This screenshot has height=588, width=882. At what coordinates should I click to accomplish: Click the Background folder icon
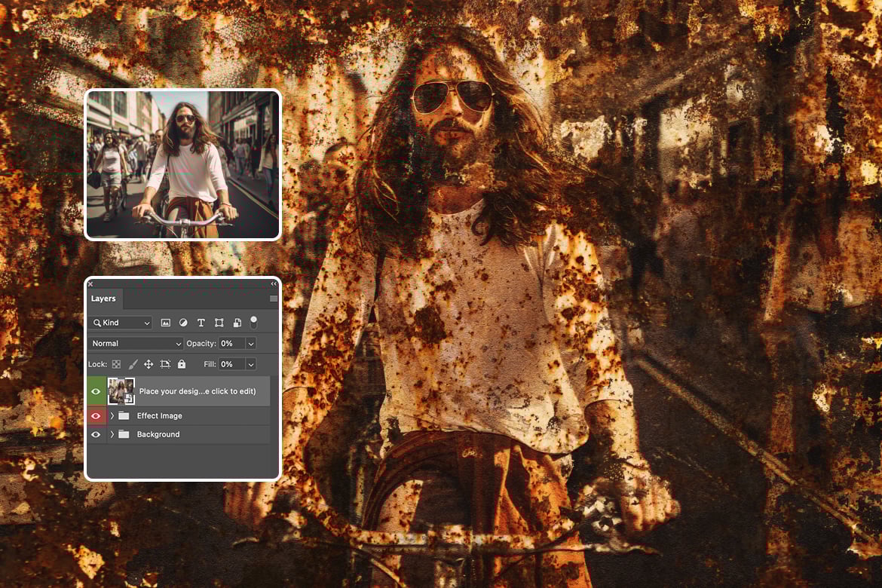(x=124, y=434)
